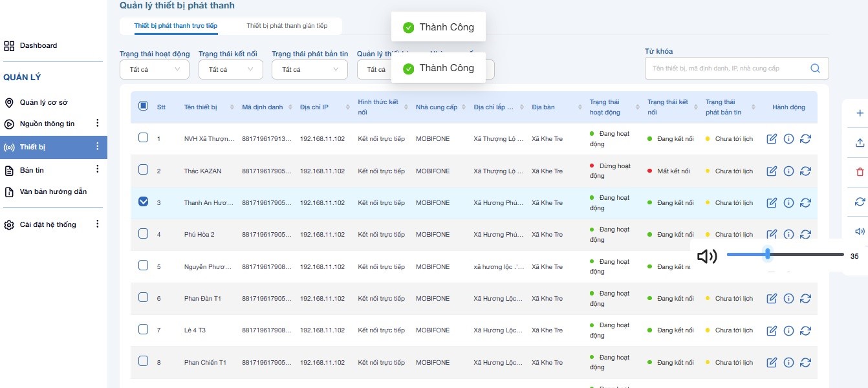Viewport: 868px width, 388px height.
Task: Click the volume slider handle
Action: [x=768, y=254]
